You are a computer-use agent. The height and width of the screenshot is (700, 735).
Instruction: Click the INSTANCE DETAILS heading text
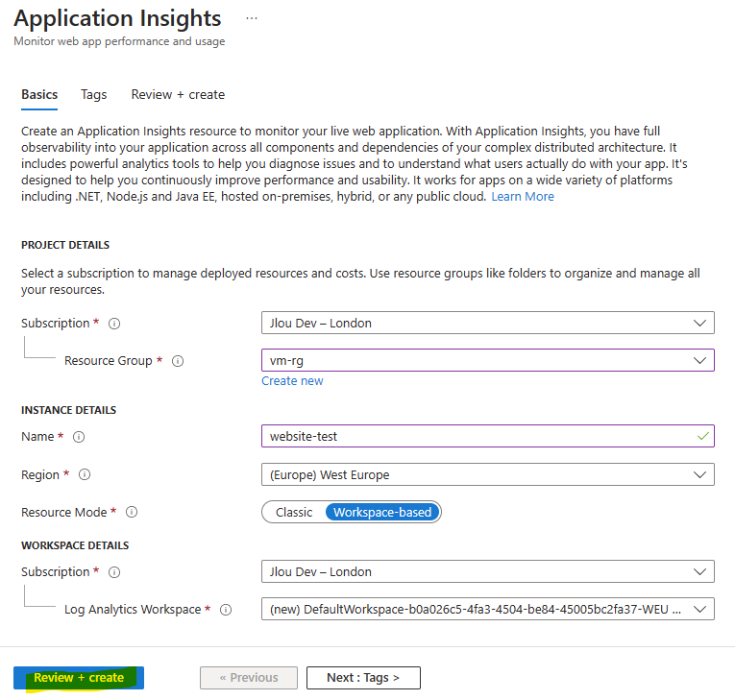point(68,410)
